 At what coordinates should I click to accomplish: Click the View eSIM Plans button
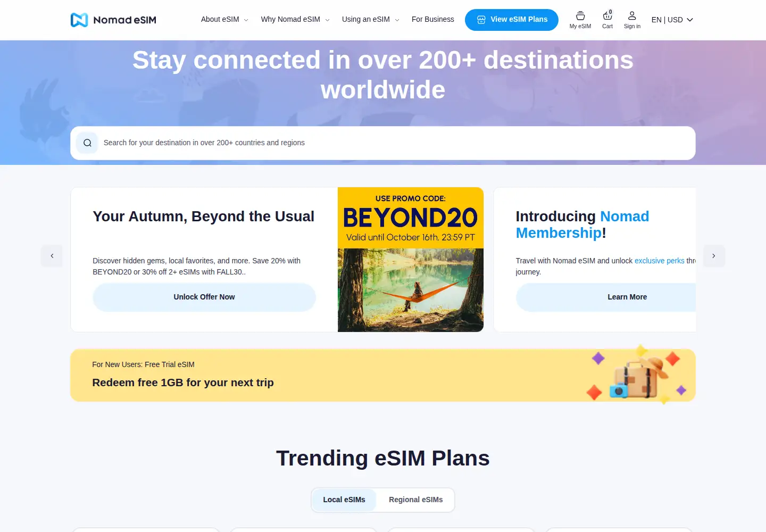[x=512, y=20]
